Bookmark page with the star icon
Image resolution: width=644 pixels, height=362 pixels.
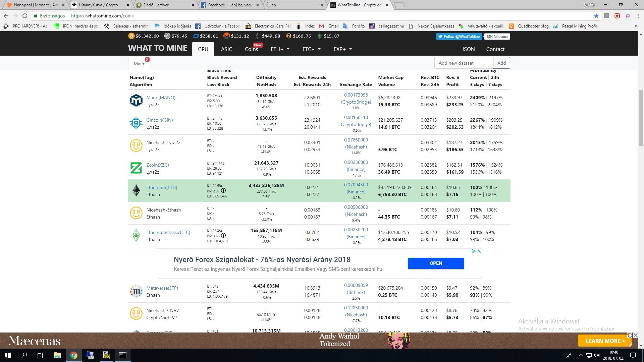pyautogui.click(x=596, y=16)
